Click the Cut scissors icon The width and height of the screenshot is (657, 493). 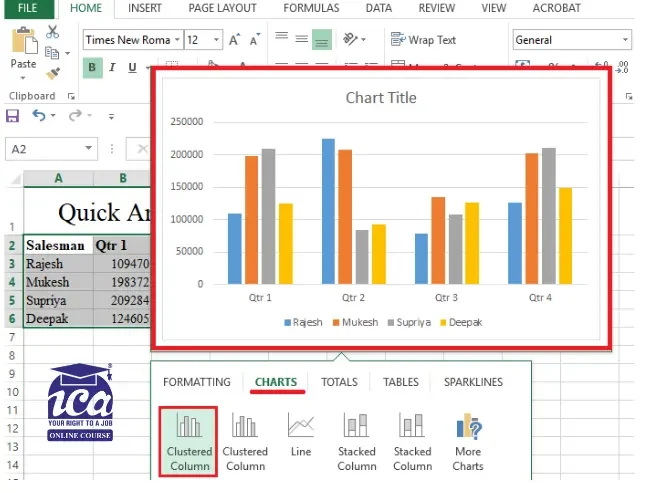point(52,32)
